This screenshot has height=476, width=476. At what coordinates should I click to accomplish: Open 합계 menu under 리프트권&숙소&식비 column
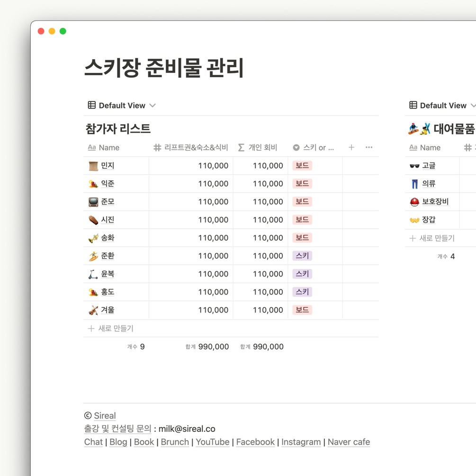[207, 347]
